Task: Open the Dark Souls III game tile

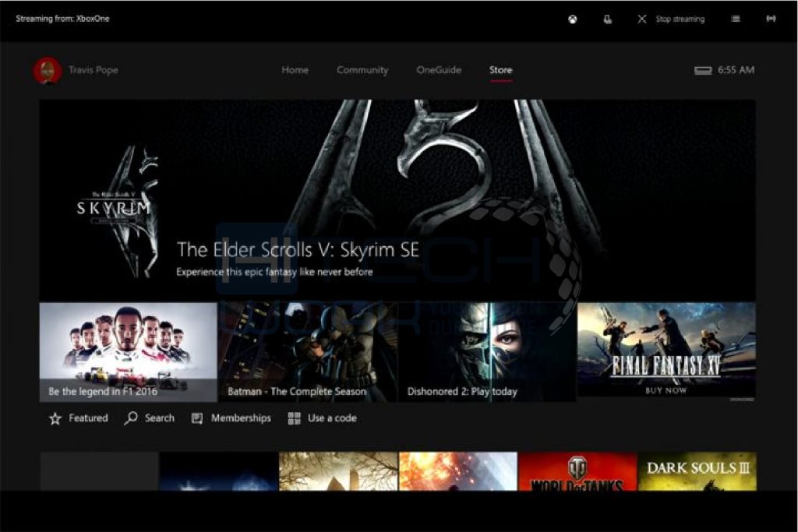Action: click(x=697, y=471)
